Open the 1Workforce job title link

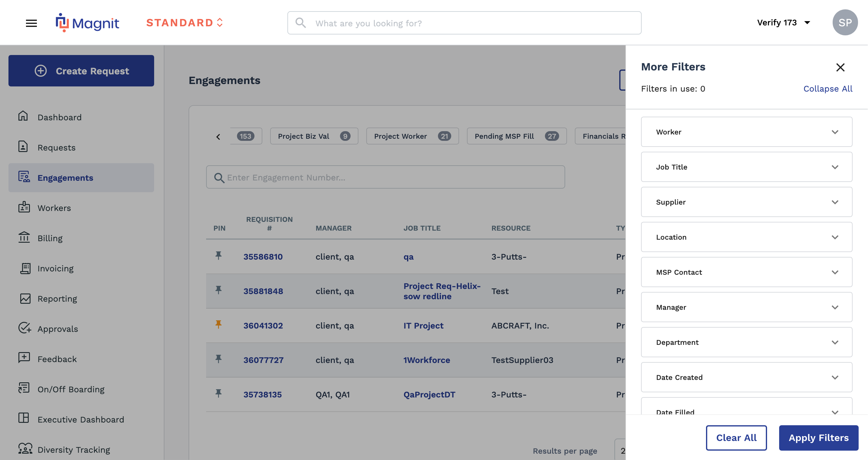426,360
